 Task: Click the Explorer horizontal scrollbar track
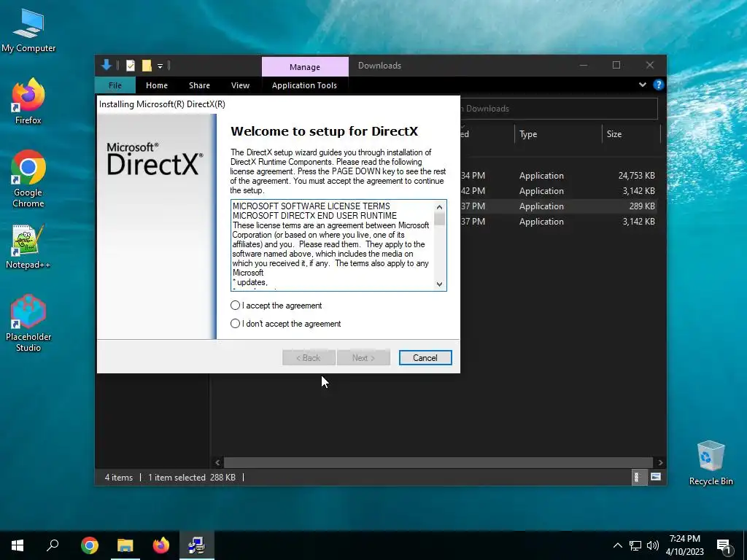pos(438,462)
